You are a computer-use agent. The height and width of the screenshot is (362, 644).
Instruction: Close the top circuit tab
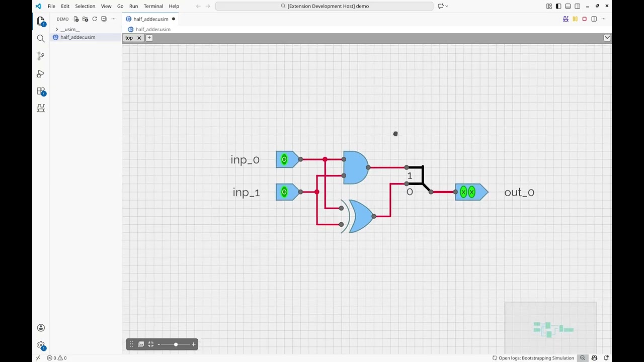pos(139,38)
